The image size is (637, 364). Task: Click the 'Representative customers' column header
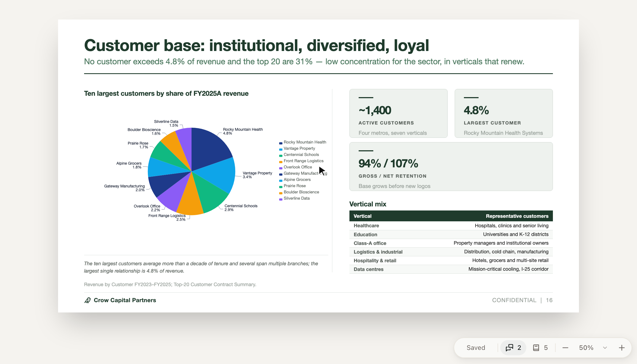tap(517, 216)
